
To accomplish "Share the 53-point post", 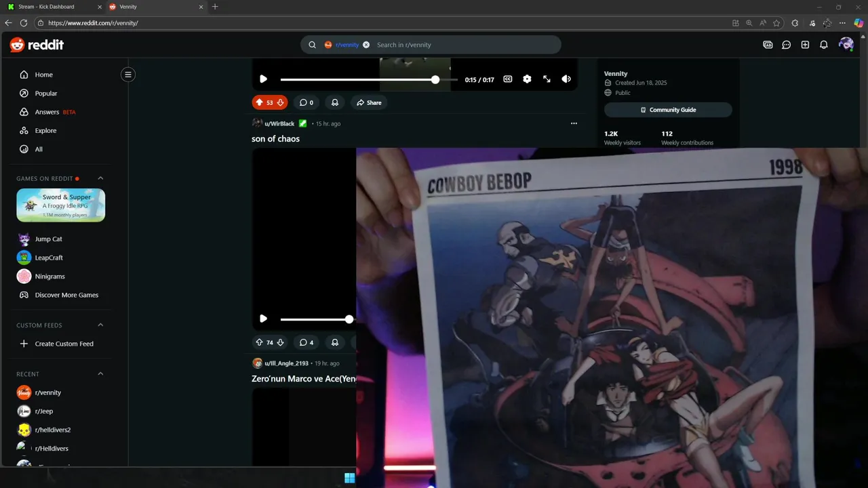I will (x=369, y=102).
